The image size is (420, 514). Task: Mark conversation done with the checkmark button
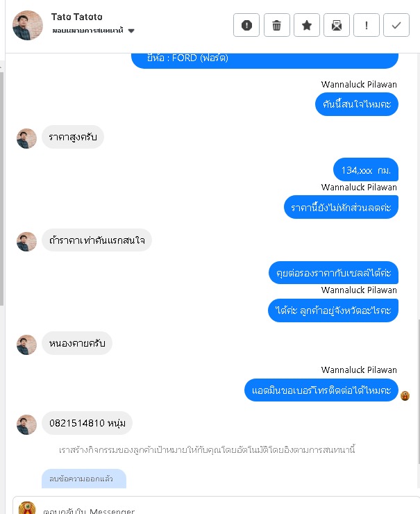[x=396, y=25]
